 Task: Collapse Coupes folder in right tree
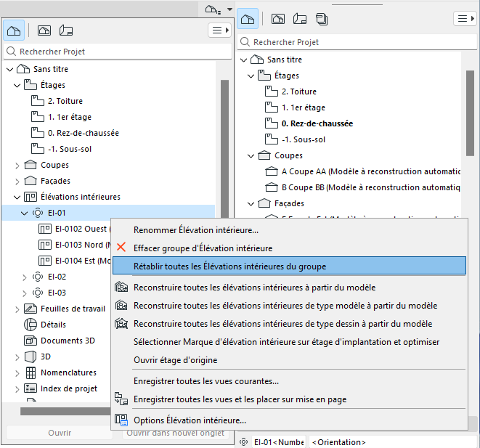coord(251,156)
